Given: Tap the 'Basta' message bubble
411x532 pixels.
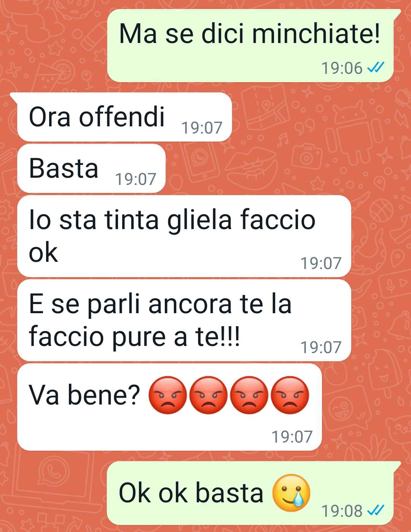Looking at the screenshot, I should [91, 169].
